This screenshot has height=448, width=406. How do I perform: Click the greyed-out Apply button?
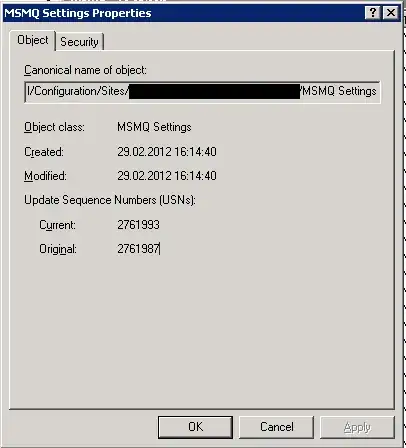(357, 427)
